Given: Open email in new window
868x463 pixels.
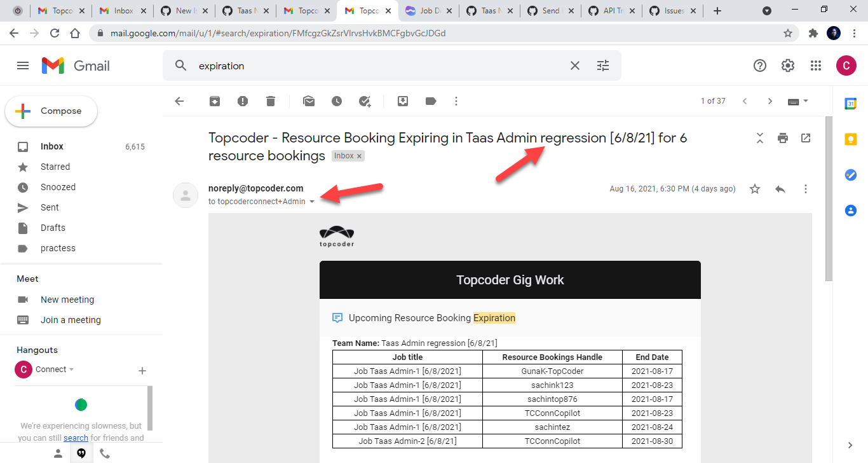Looking at the screenshot, I should pyautogui.click(x=806, y=138).
